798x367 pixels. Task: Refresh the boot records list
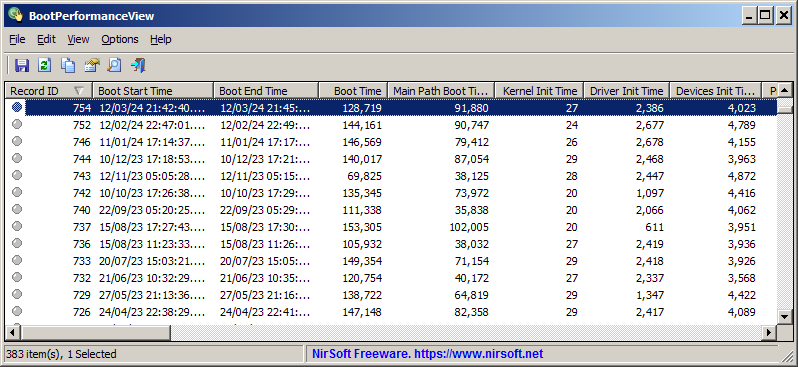[45, 65]
